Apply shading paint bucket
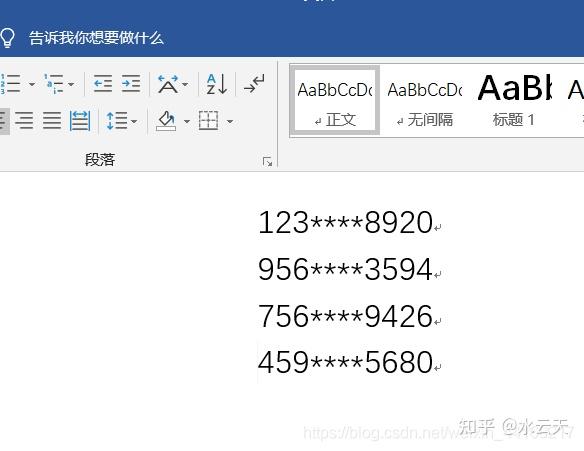This screenshot has height=451, width=584. click(x=166, y=121)
